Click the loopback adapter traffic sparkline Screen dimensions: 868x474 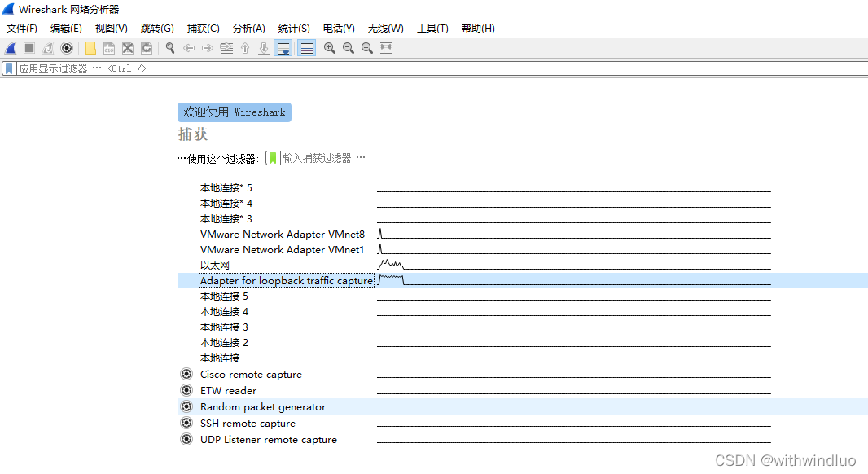pos(574,279)
